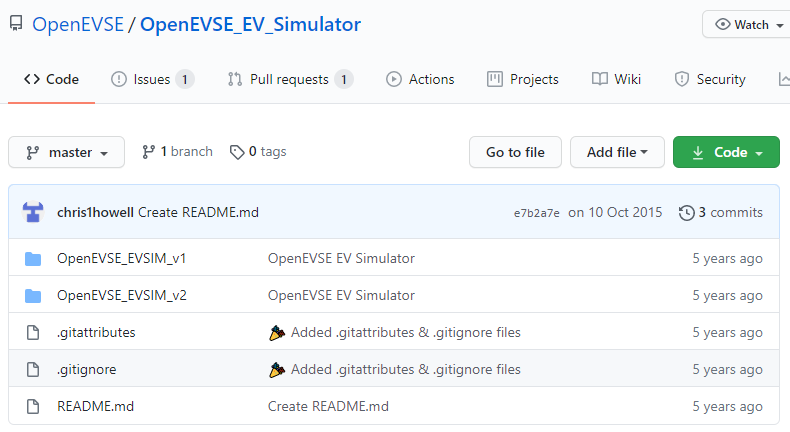Open the OpenEVSE_EVSIM_v2 folder
The width and height of the screenshot is (790, 432).
(122, 295)
